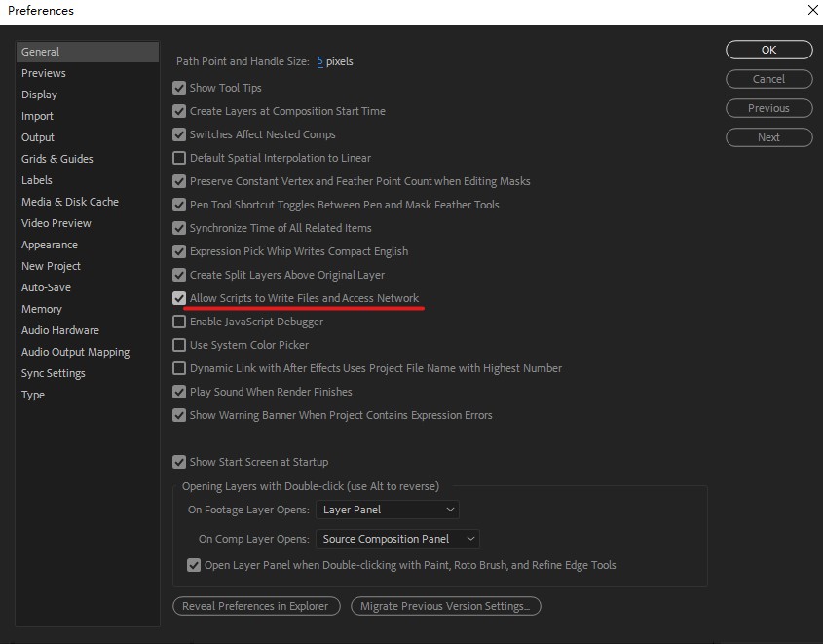Screen dimensions: 823x644
Task: Edit Path Point and Handle Size value
Action: point(319,61)
